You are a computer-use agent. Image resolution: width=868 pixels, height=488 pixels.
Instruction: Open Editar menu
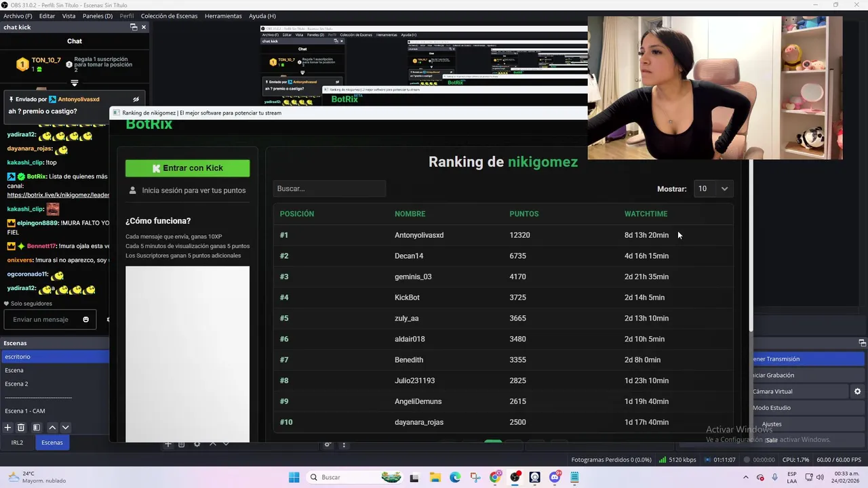[x=47, y=16]
